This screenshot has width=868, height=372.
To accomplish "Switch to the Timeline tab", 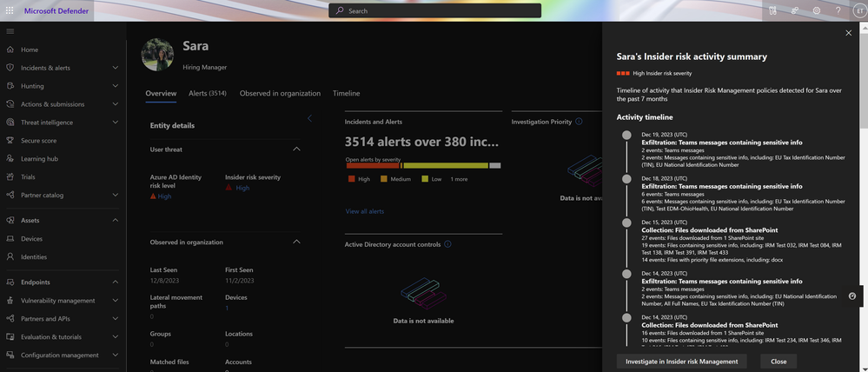I will click(x=347, y=94).
